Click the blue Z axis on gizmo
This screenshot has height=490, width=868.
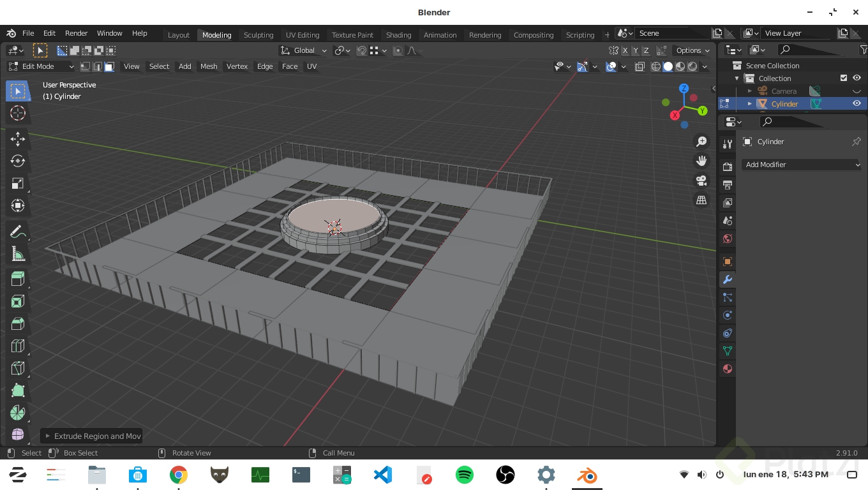coord(684,89)
